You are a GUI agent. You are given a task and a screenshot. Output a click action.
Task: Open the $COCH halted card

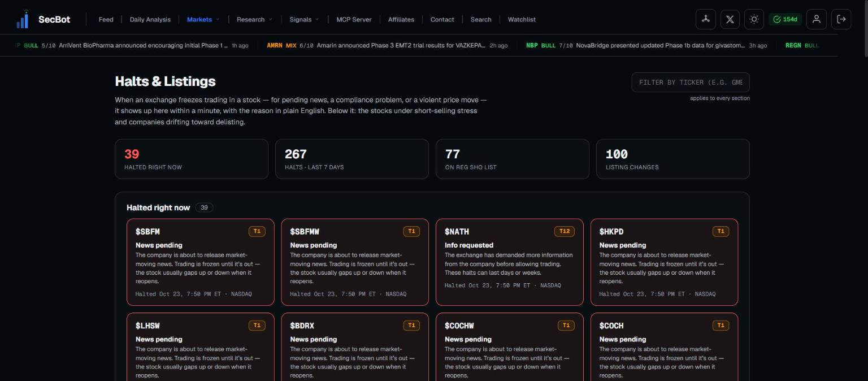pos(664,347)
